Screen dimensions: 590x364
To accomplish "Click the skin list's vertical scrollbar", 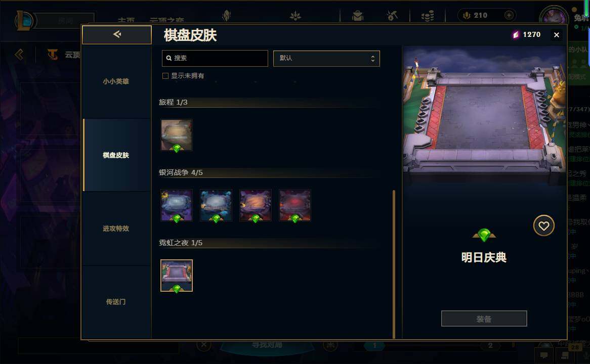I will tap(394, 264).
